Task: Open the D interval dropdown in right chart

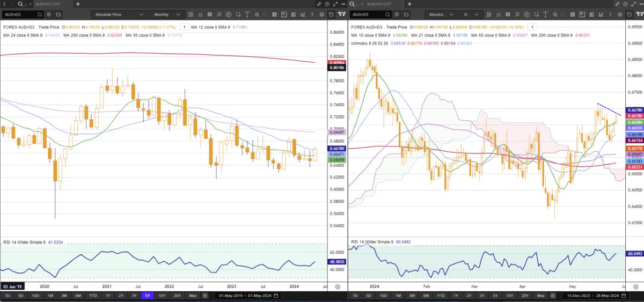Action: pos(471,14)
